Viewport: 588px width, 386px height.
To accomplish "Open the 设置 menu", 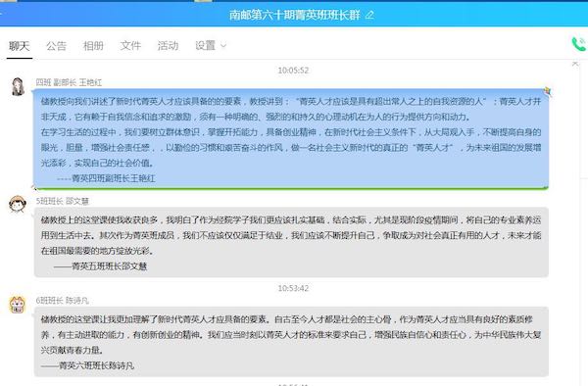I will click(205, 46).
